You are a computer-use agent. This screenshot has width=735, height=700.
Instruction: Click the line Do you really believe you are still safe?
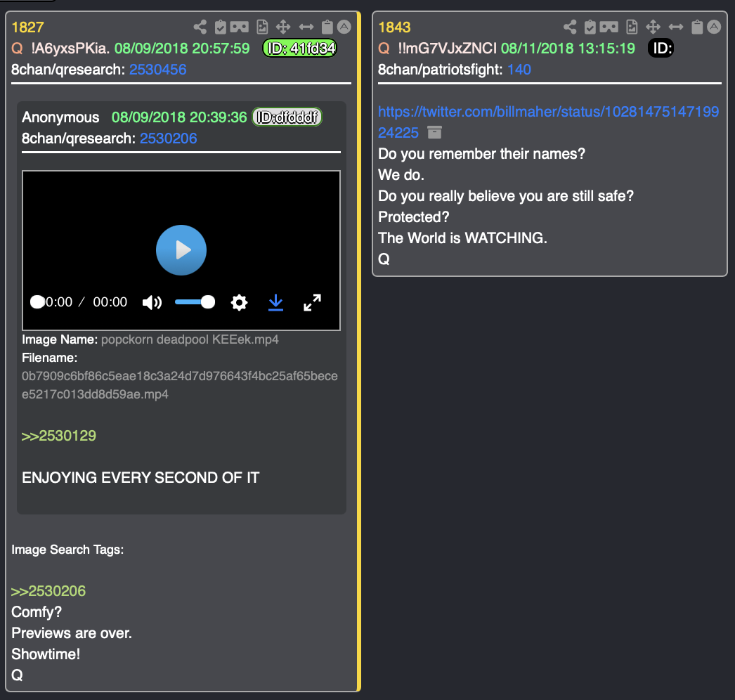(506, 196)
